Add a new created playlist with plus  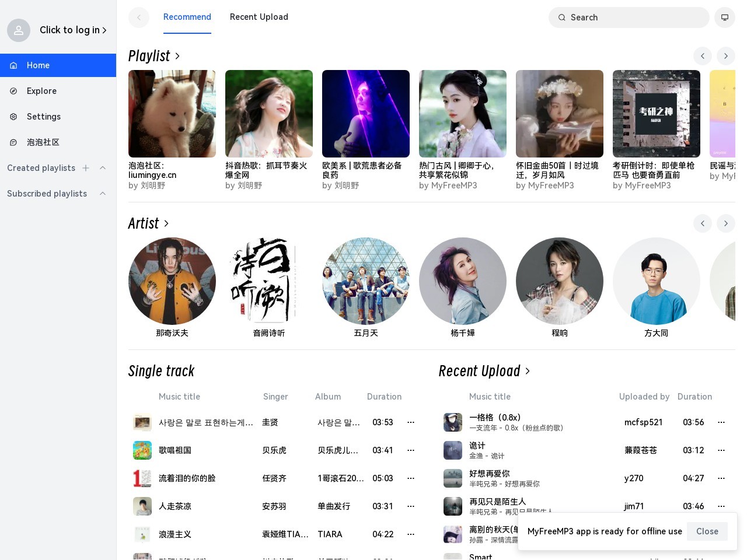86,168
